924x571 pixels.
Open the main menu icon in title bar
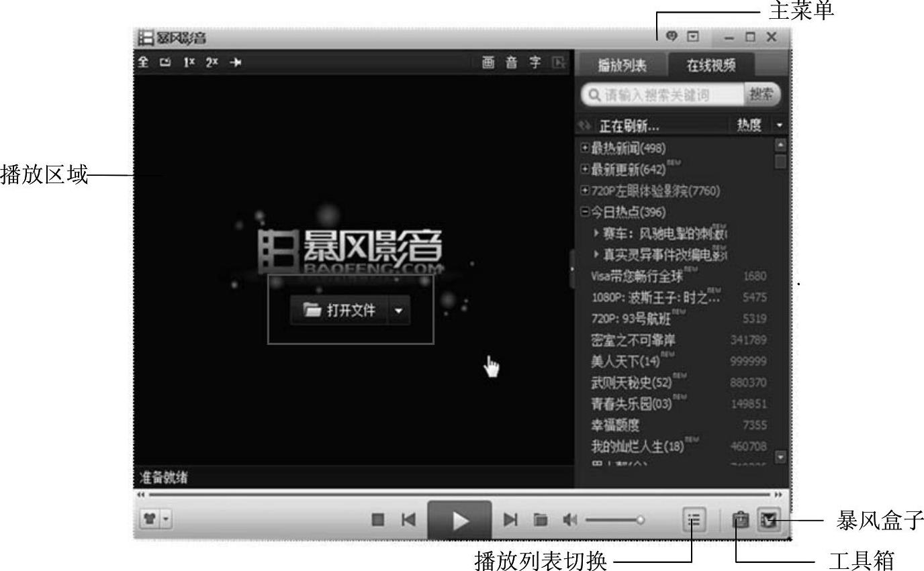pyautogui.click(x=693, y=37)
